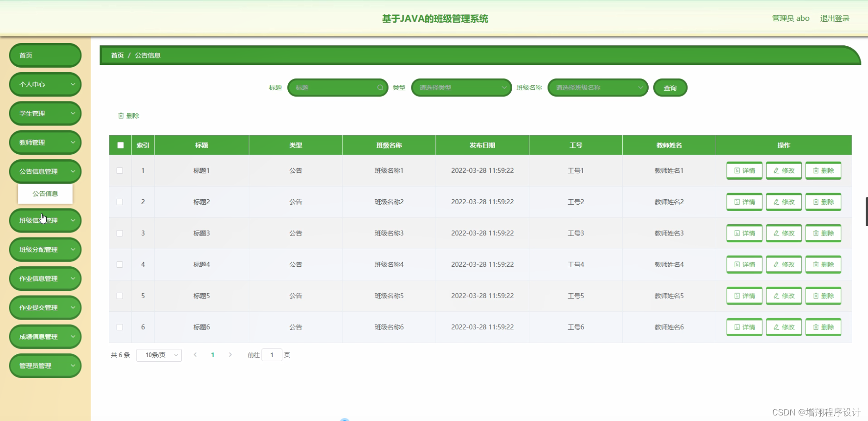This screenshot has width=868, height=421.
Task: Open the 10条/页 page size dropdown
Action: pyautogui.click(x=159, y=355)
